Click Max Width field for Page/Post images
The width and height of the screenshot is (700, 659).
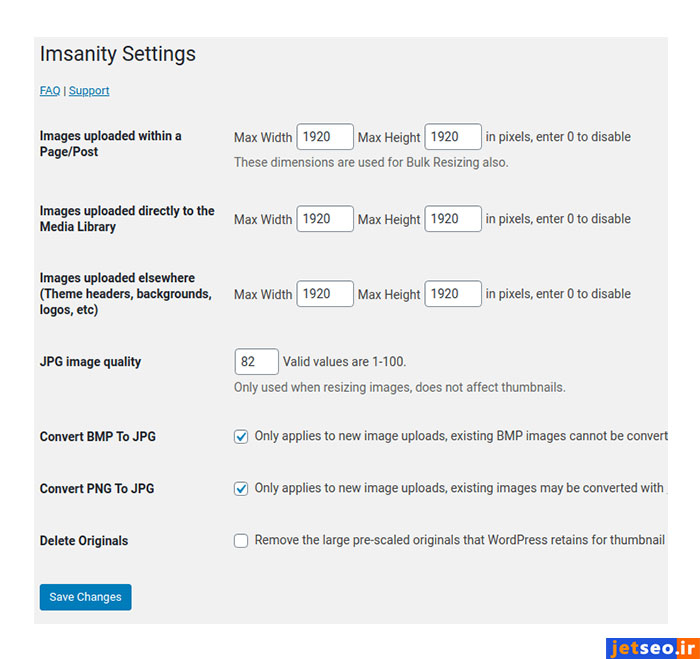(325, 137)
